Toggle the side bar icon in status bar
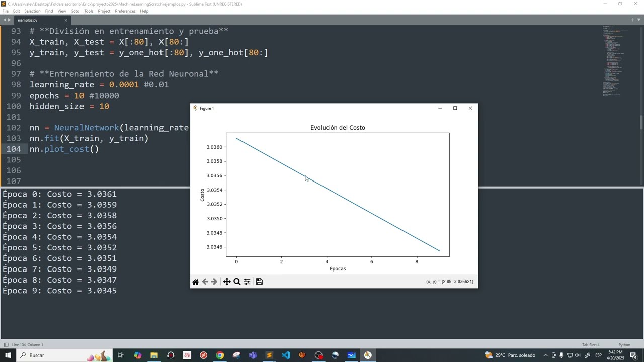Screen dimensions: 644x362 click(6, 345)
